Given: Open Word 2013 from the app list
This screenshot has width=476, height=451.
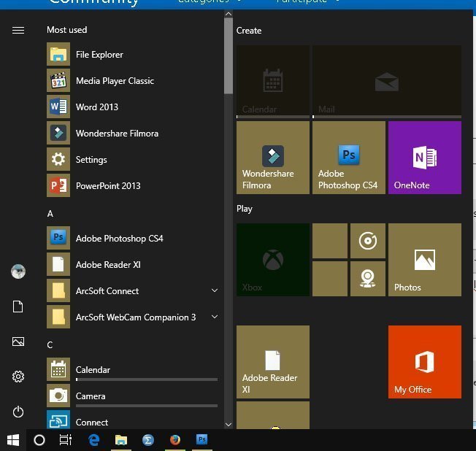Looking at the screenshot, I should (x=132, y=107).
